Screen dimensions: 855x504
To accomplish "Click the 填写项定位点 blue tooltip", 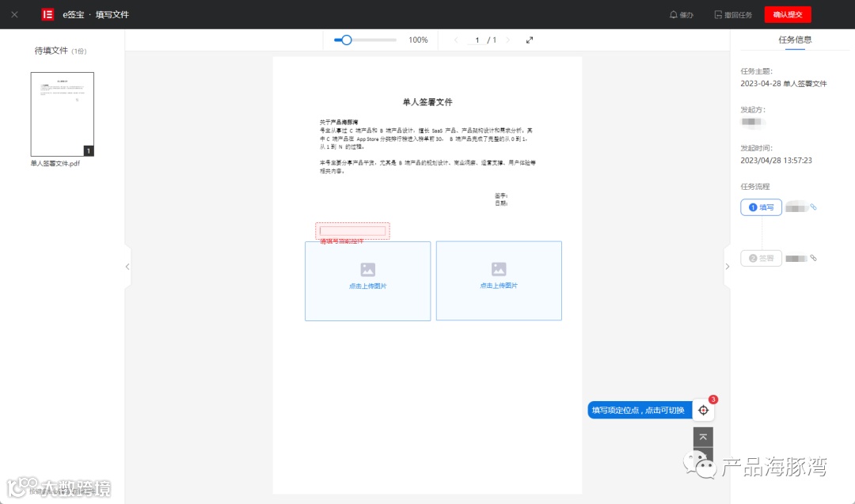I will click(640, 411).
